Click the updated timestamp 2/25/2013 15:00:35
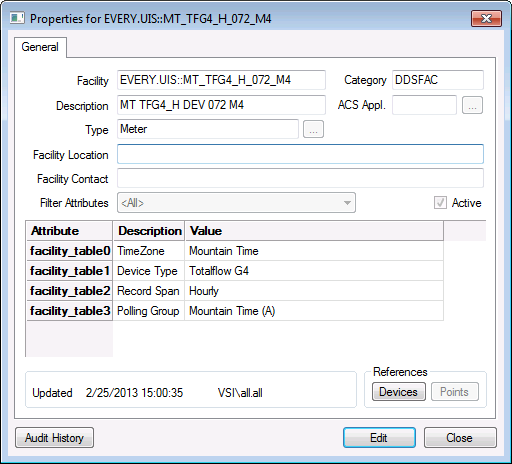Image resolution: width=512 pixels, height=464 pixels. coord(134,393)
